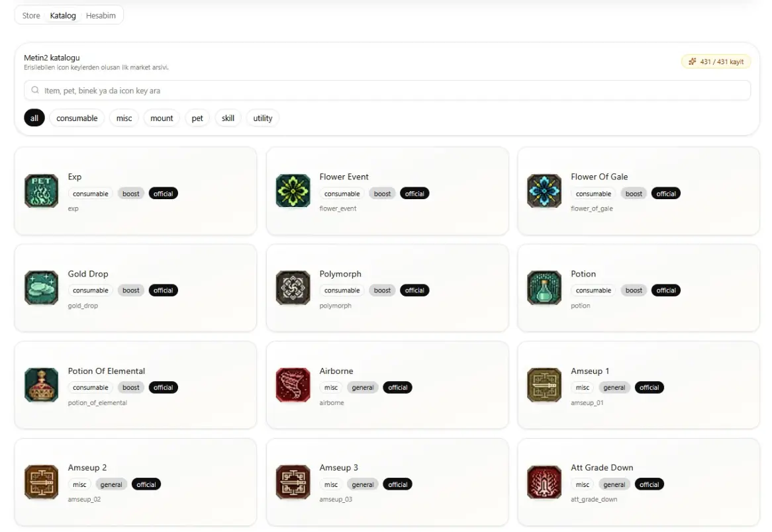Viewport: 772px width, 532px height.
Task: Show only pet items
Action: click(197, 118)
